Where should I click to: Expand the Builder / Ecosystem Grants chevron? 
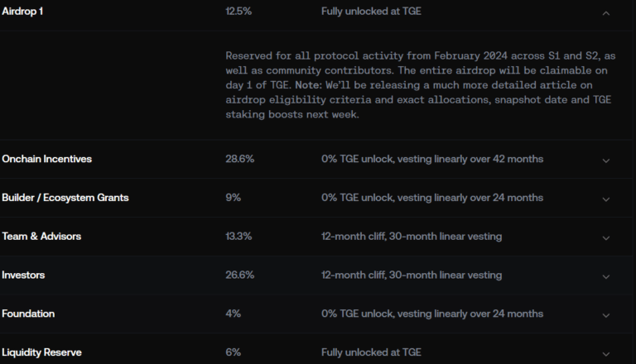(606, 199)
